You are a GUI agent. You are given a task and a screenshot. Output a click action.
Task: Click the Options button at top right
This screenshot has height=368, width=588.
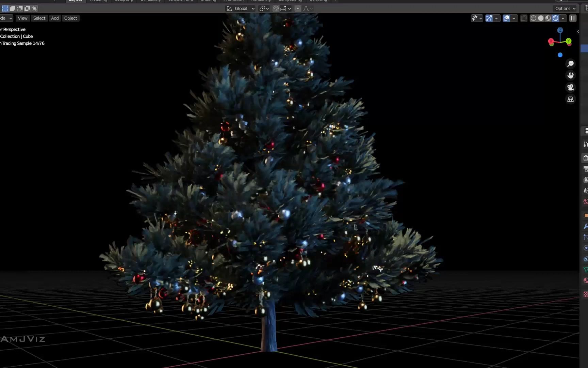click(565, 8)
